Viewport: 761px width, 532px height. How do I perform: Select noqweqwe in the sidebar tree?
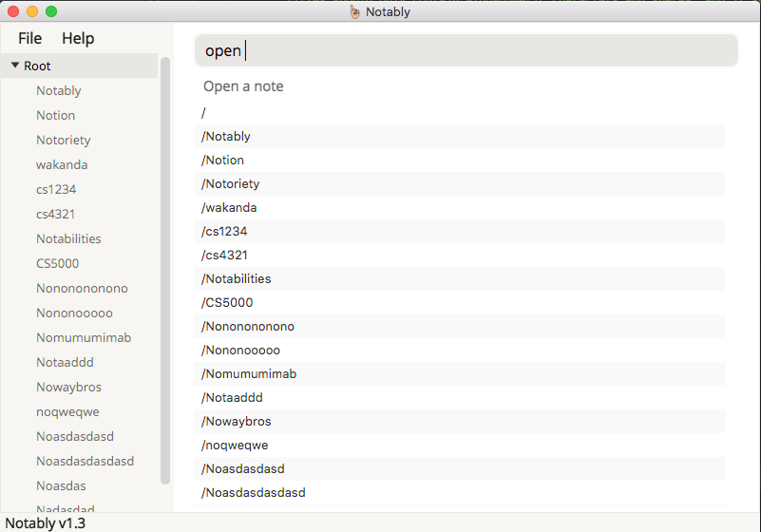coord(68,412)
